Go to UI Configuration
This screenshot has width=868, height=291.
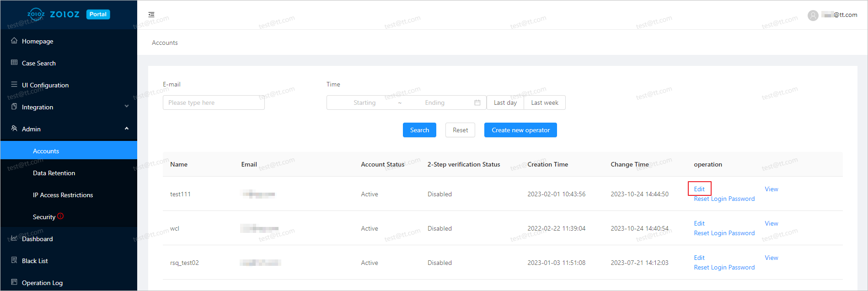coord(45,85)
